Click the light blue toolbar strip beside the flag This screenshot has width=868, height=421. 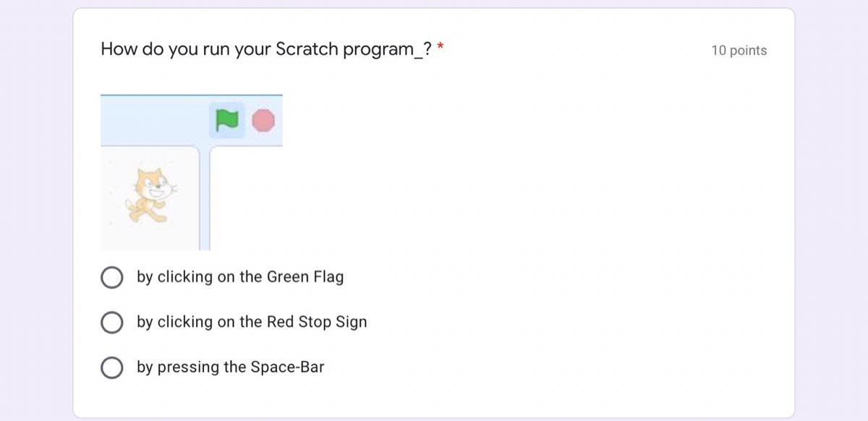[x=155, y=120]
